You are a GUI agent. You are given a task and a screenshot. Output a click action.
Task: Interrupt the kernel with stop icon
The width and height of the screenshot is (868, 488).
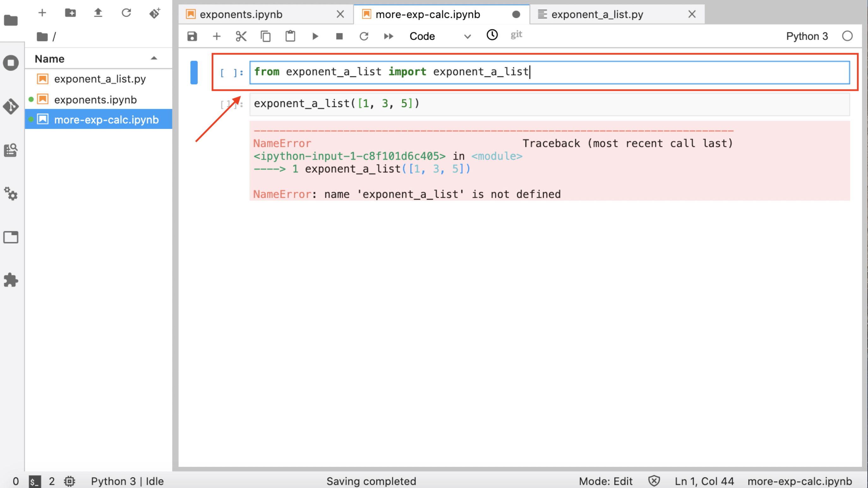click(x=339, y=36)
